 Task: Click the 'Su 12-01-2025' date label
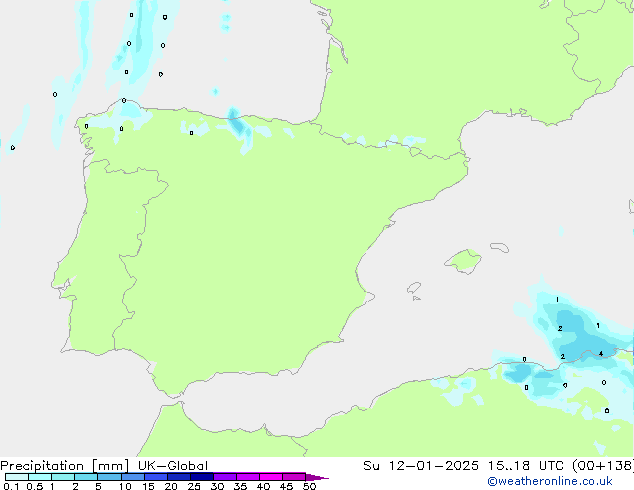421,466
